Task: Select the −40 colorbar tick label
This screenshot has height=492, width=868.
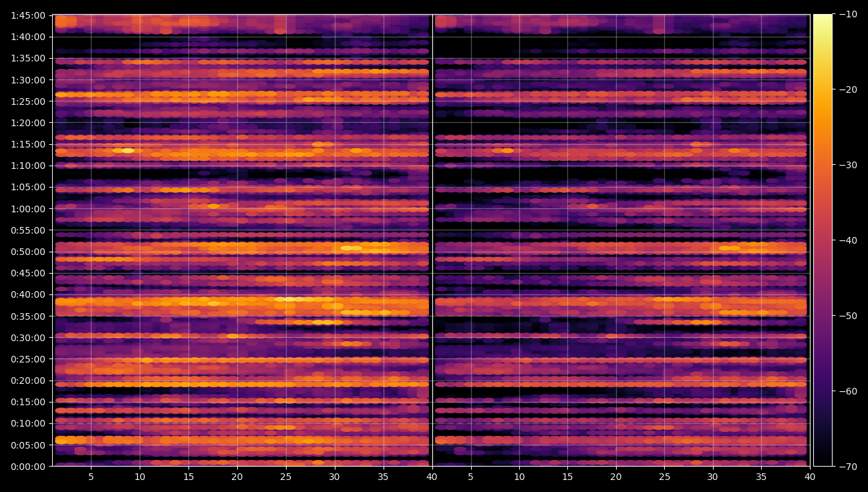Action: 847,240
